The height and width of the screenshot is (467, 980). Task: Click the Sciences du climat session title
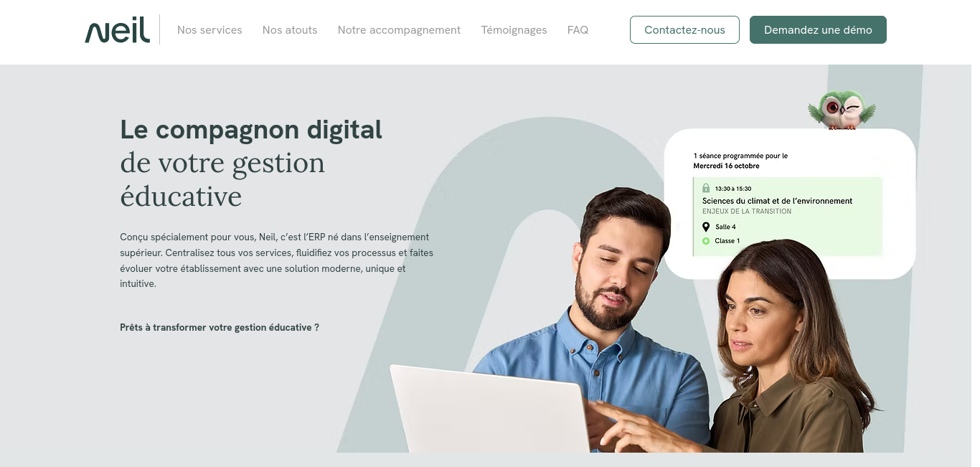pyautogui.click(x=777, y=201)
